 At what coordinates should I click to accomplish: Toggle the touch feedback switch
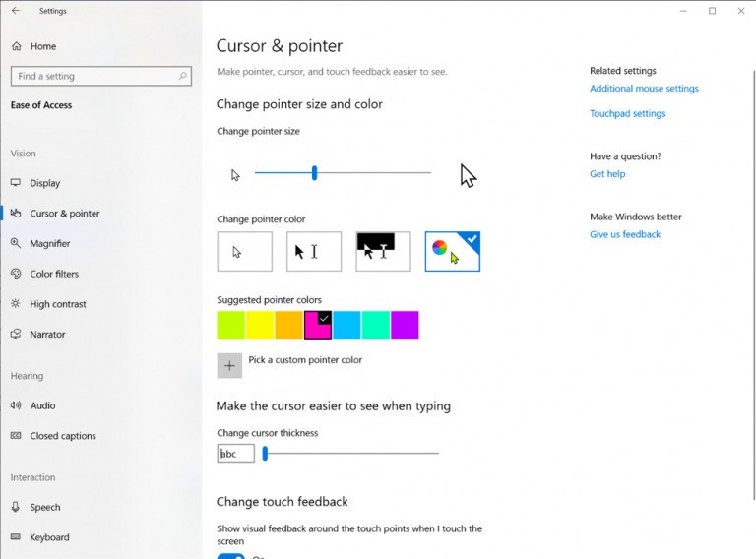pos(230,555)
